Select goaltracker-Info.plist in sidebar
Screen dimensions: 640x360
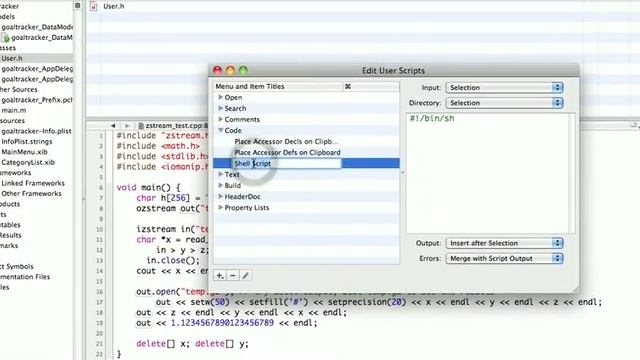37,131
